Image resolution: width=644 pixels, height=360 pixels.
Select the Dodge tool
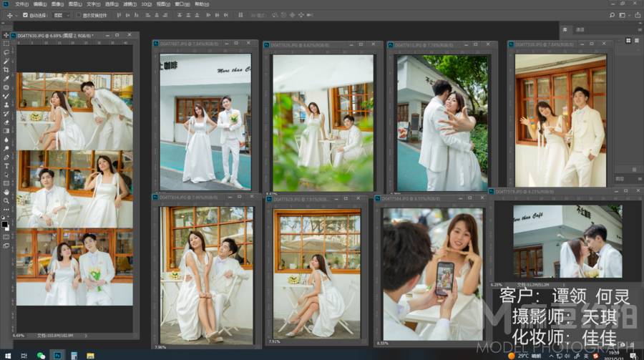click(x=6, y=148)
